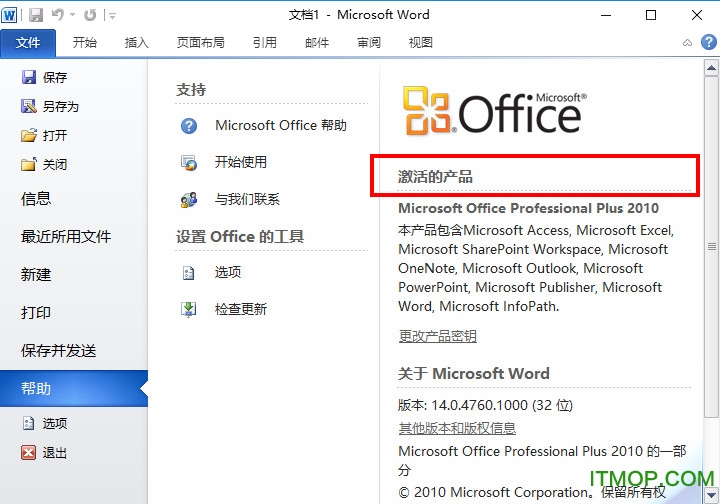Open 最近所用文件 backstage section
720x504 pixels.
(66, 237)
